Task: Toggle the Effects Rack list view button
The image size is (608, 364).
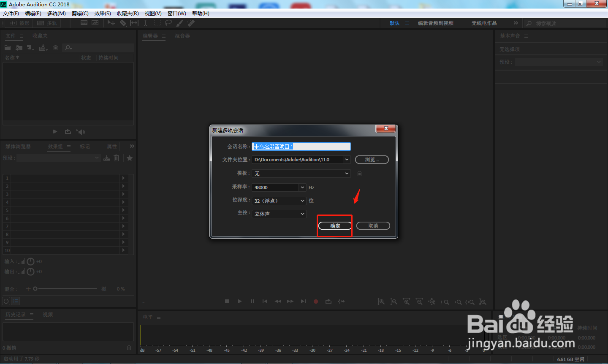Action: pyautogui.click(x=15, y=301)
